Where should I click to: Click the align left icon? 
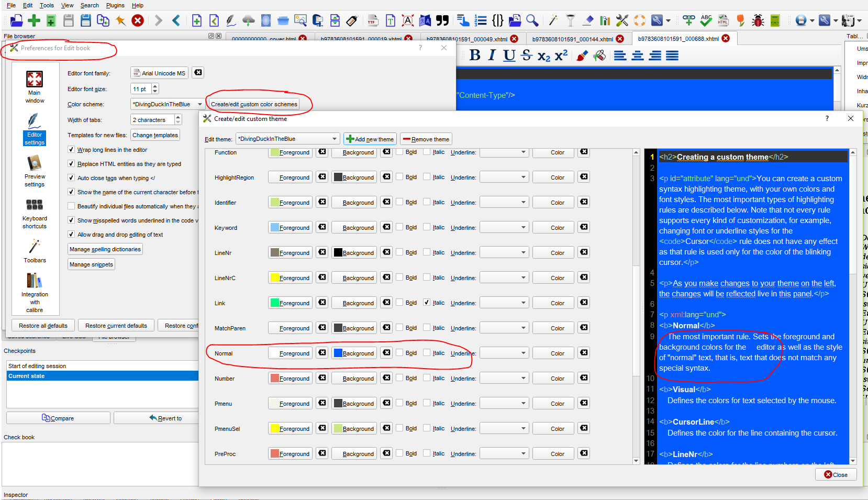pyautogui.click(x=620, y=55)
